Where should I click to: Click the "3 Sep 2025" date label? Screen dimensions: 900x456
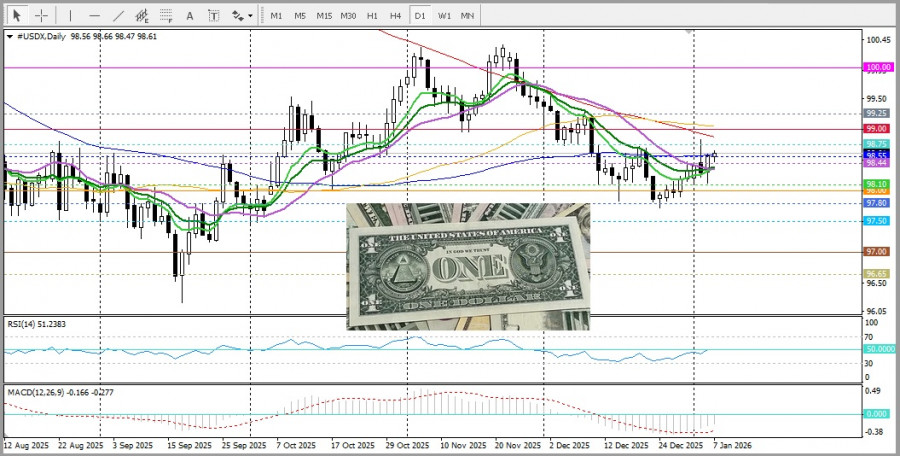133,446
